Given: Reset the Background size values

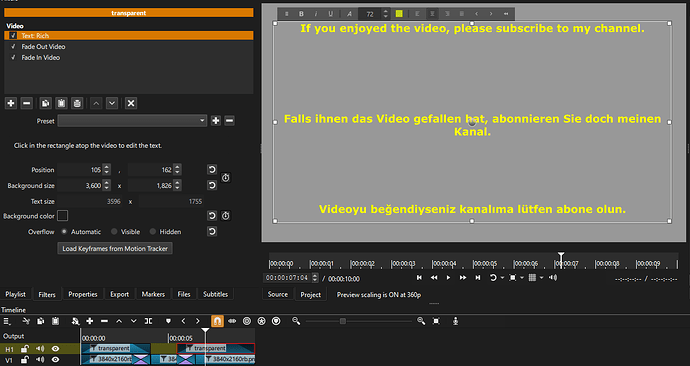Looking at the screenshot, I should (212, 185).
